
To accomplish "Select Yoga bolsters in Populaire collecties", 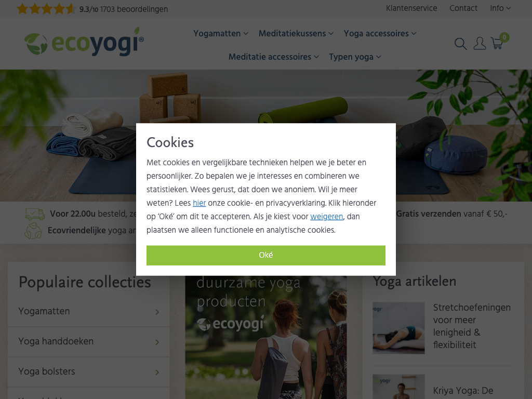I will coord(88,372).
